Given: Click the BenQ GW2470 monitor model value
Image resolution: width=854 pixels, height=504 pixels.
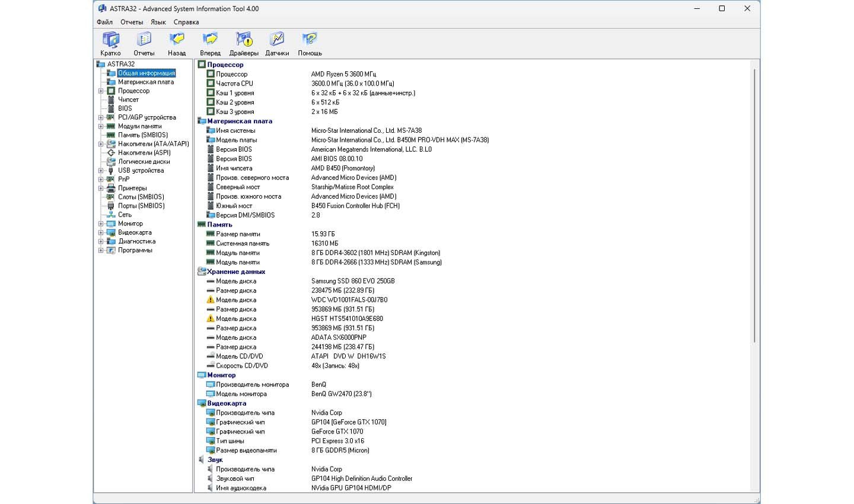Looking at the screenshot, I should pyautogui.click(x=341, y=394).
